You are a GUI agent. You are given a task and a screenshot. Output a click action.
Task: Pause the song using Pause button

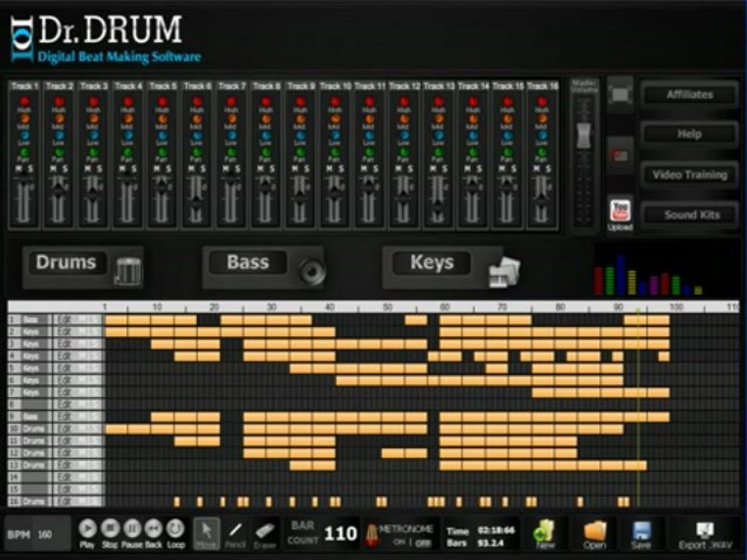click(x=132, y=529)
